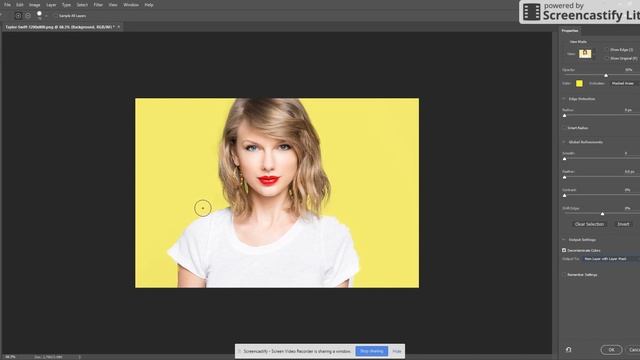
Task: Click the photo canvas of Taylor Swift image
Action: [277, 193]
